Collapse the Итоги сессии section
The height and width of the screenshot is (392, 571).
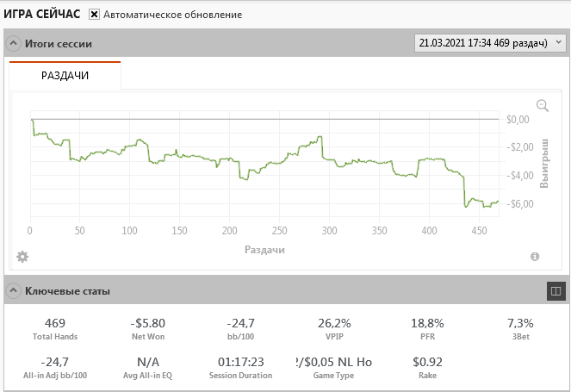(x=14, y=43)
